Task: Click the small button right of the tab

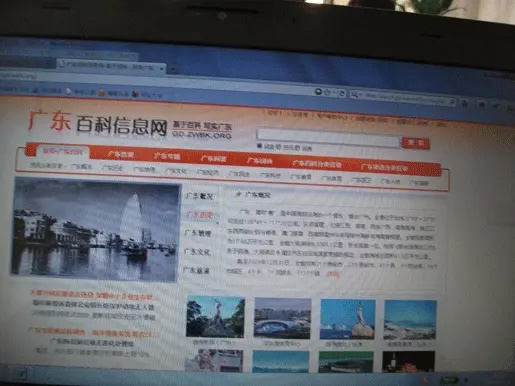Action: (173, 69)
